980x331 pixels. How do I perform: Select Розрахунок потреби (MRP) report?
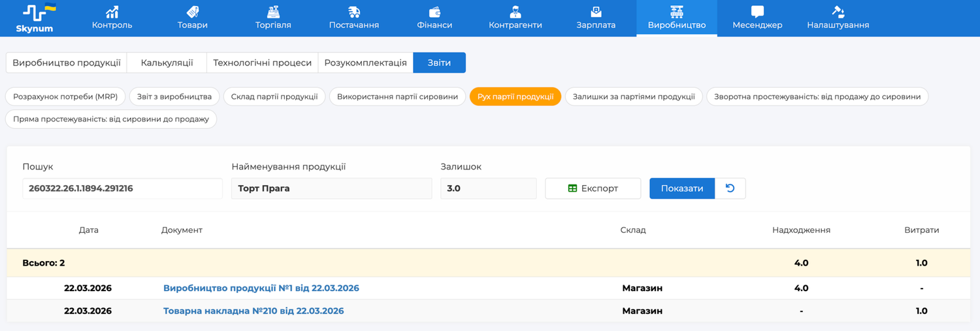pos(65,97)
